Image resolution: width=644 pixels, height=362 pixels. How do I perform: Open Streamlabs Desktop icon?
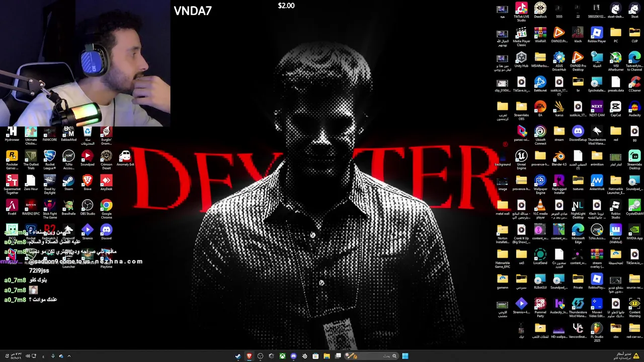634,160
